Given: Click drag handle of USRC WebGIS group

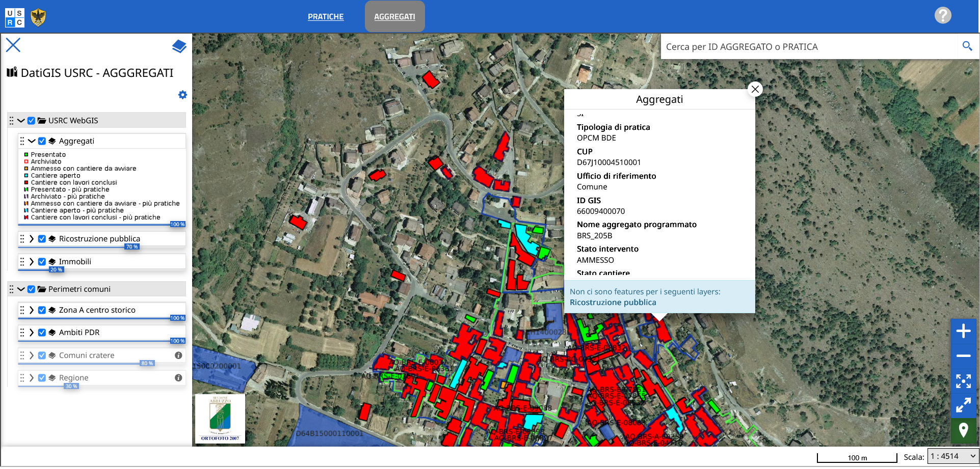Looking at the screenshot, I should click(x=11, y=121).
